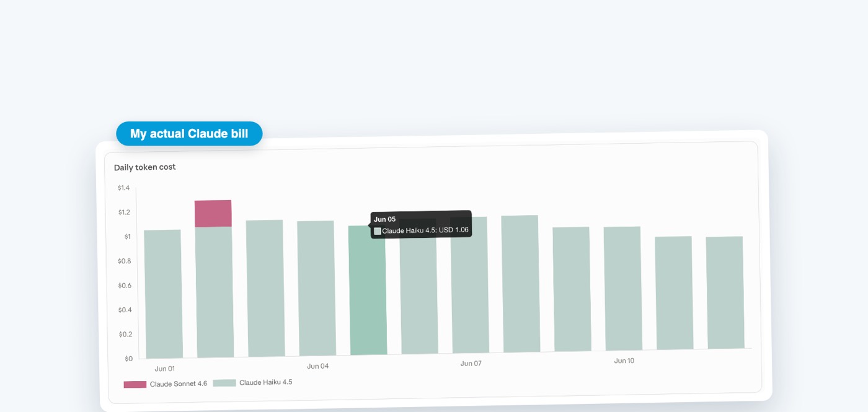Click the "Claude Sonnet 4.6" legend label

179,384
